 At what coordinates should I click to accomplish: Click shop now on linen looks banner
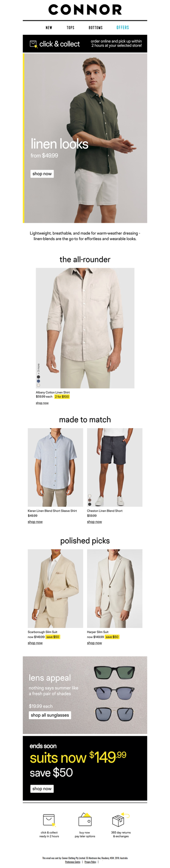click(42, 174)
